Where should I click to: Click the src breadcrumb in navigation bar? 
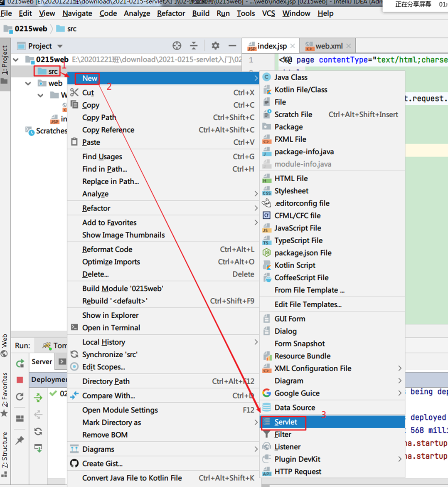click(67, 29)
